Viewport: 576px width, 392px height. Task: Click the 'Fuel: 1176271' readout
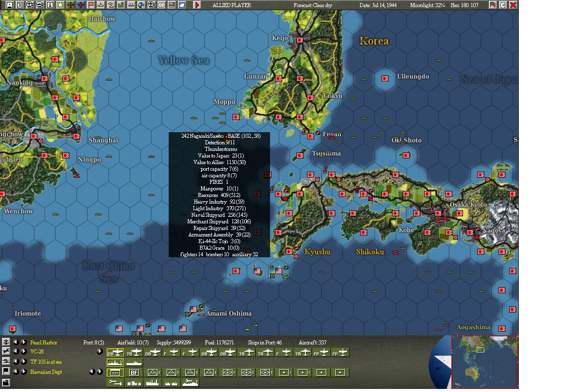point(219,342)
